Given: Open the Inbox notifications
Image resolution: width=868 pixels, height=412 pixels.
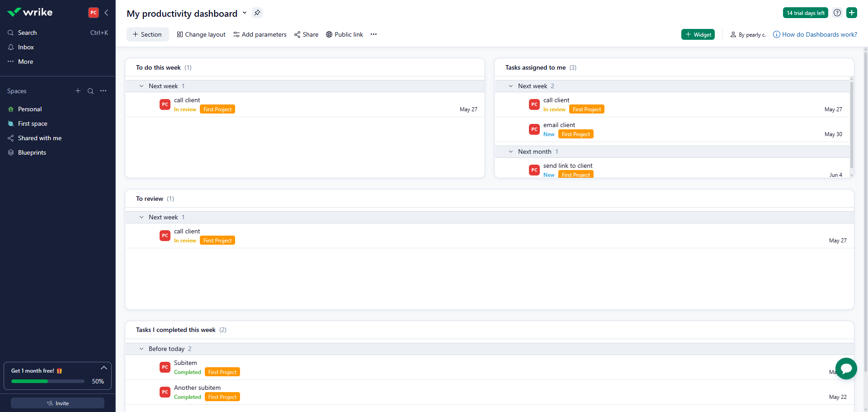Looking at the screenshot, I should click(x=26, y=47).
